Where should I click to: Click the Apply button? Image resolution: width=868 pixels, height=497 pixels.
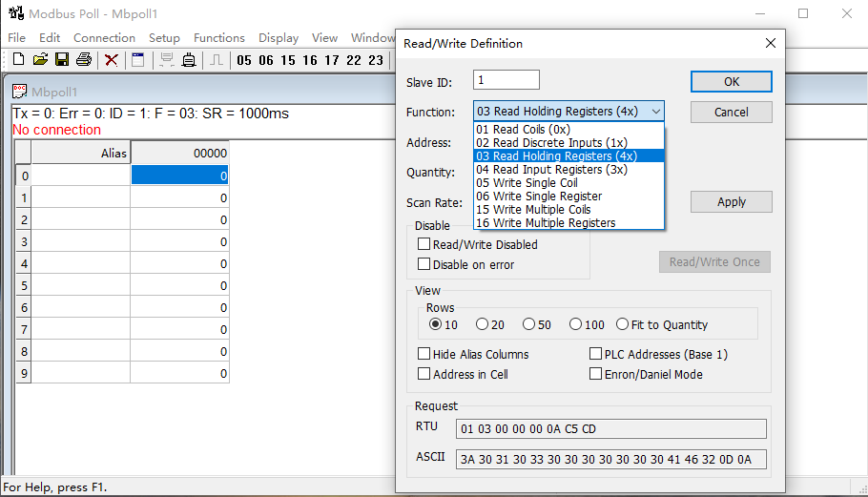[731, 202]
